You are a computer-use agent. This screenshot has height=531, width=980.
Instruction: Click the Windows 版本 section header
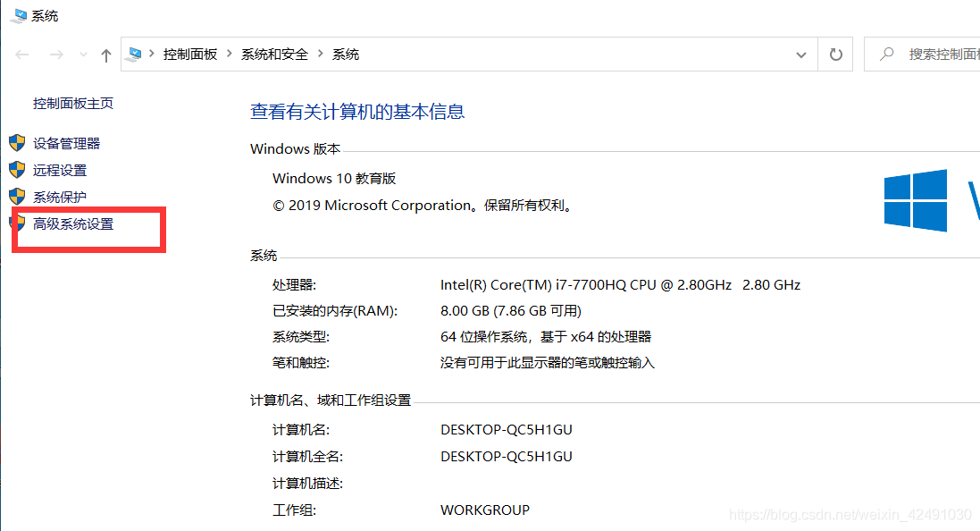coord(295,149)
